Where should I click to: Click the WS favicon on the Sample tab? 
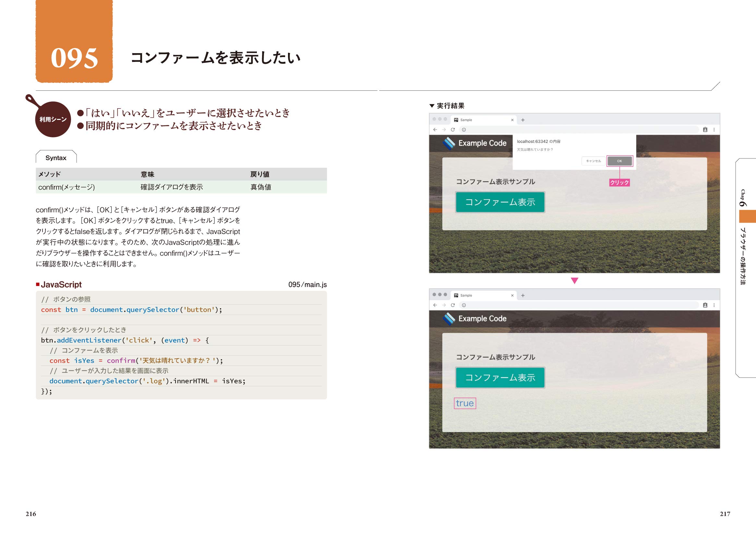pyautogui.click(x=456, y=120)
